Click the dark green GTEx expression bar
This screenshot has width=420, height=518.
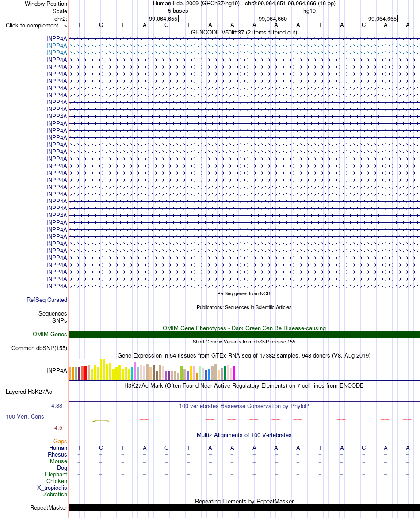coord(225,373)
